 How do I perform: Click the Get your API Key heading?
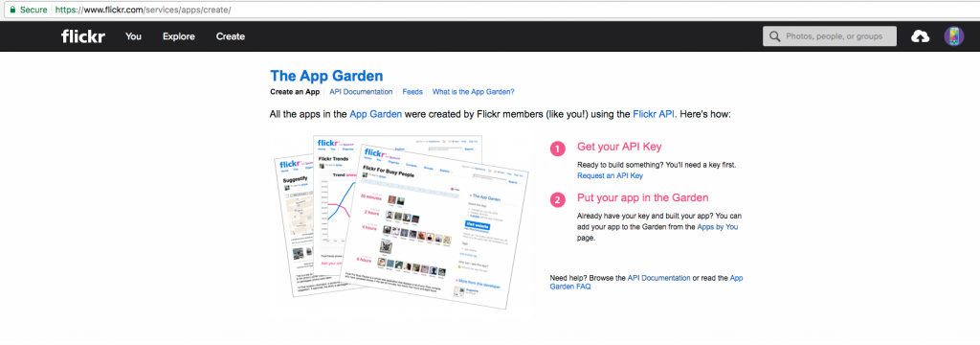(619, 148)
